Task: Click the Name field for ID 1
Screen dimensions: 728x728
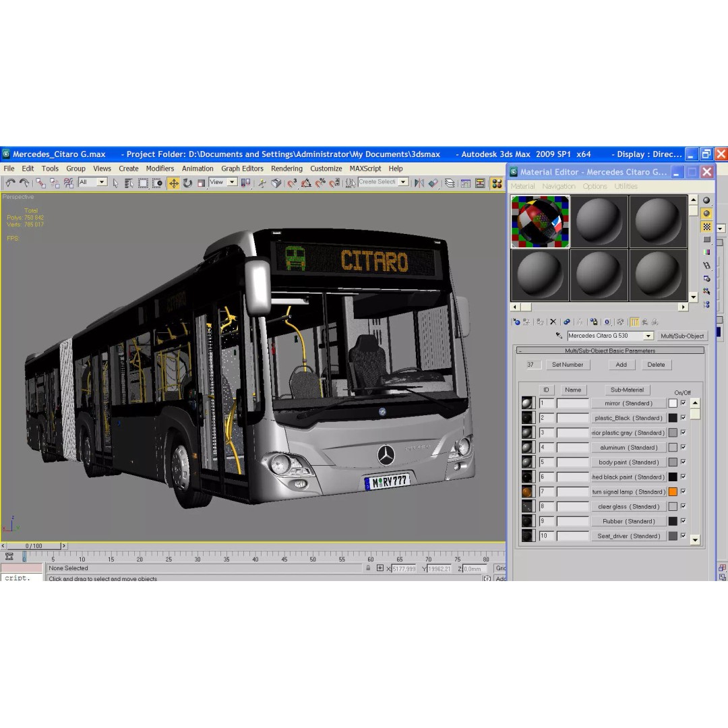Action: coord(573,404)
